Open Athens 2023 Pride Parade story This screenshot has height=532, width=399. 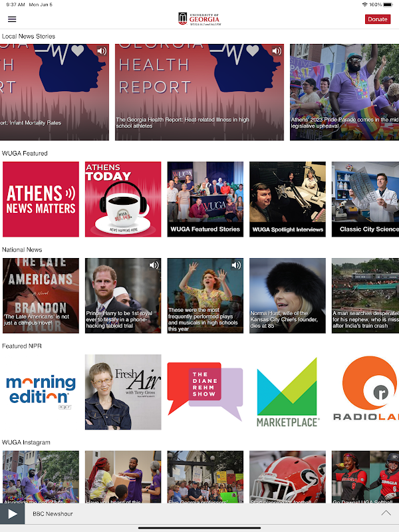click(x=344, y=92)
